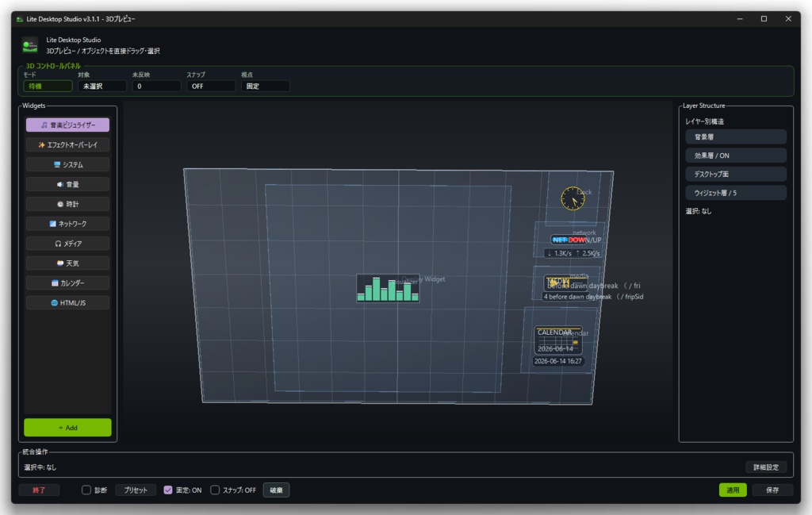The height and width of the screenshot is (515, 812).
Task: Choose the 音量 widget entry
Action: point(68,184)
